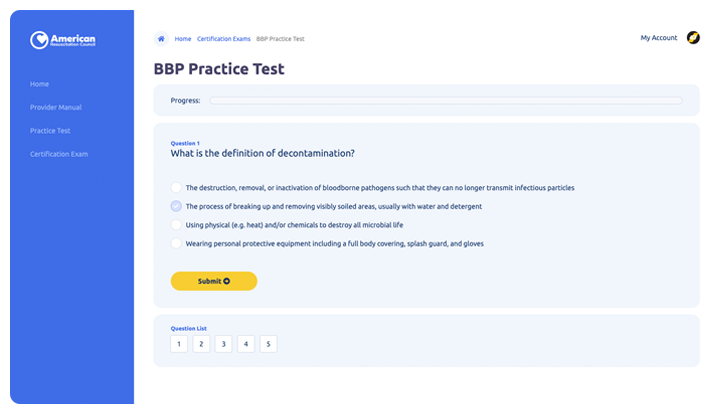Viewport: 727px width, 416px height.
Task: Open the American Resuscitation Council logo
Action: [x=63, y=40]
